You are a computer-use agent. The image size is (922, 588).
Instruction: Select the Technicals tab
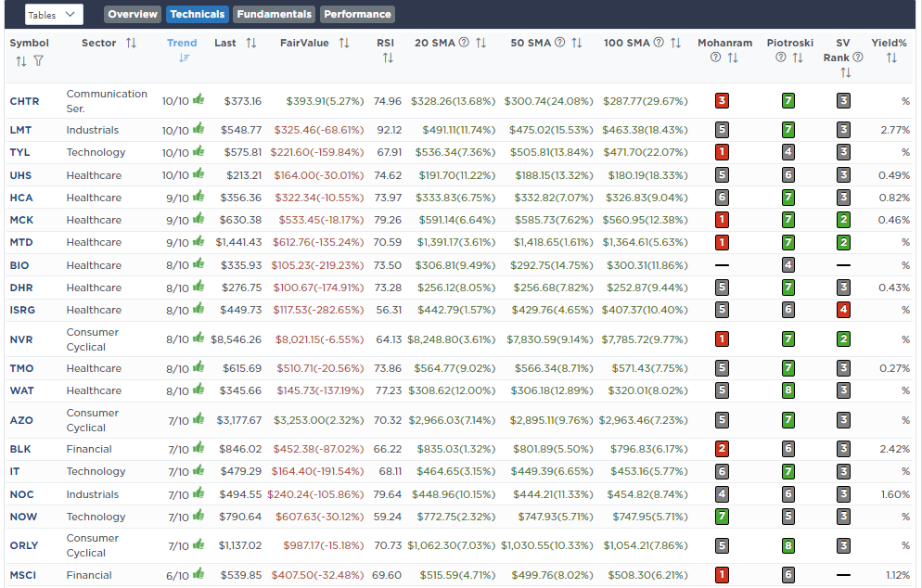[197, 14]
